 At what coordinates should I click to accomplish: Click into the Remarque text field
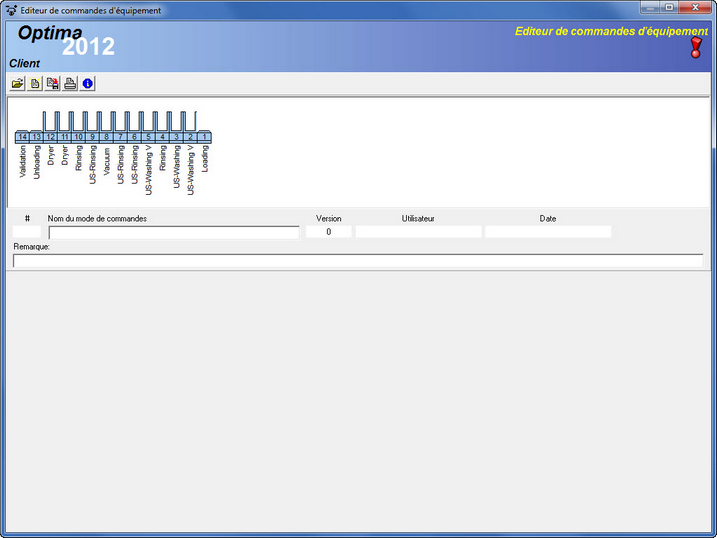click(358, 261)
